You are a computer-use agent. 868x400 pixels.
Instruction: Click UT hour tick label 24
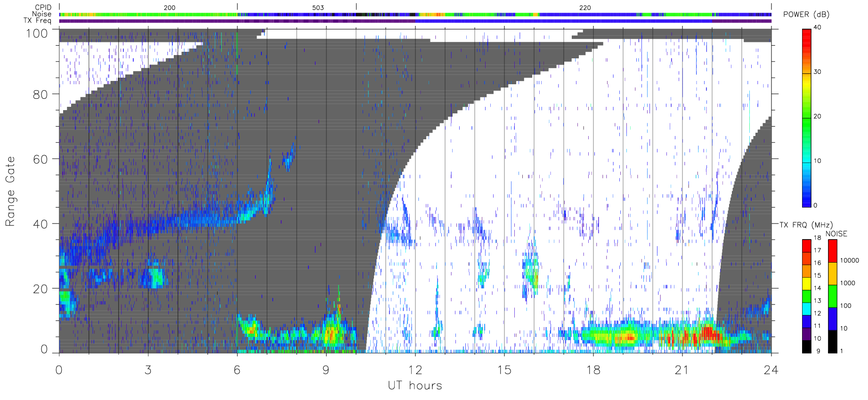coord(771,370)
